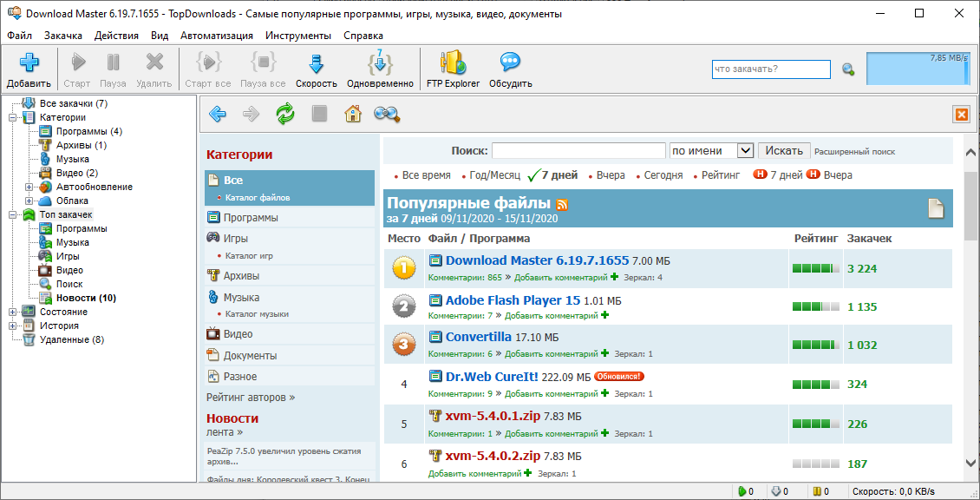Select Архивы (1) category in the tree
980x500 pixels.
(x=82, y=145)
